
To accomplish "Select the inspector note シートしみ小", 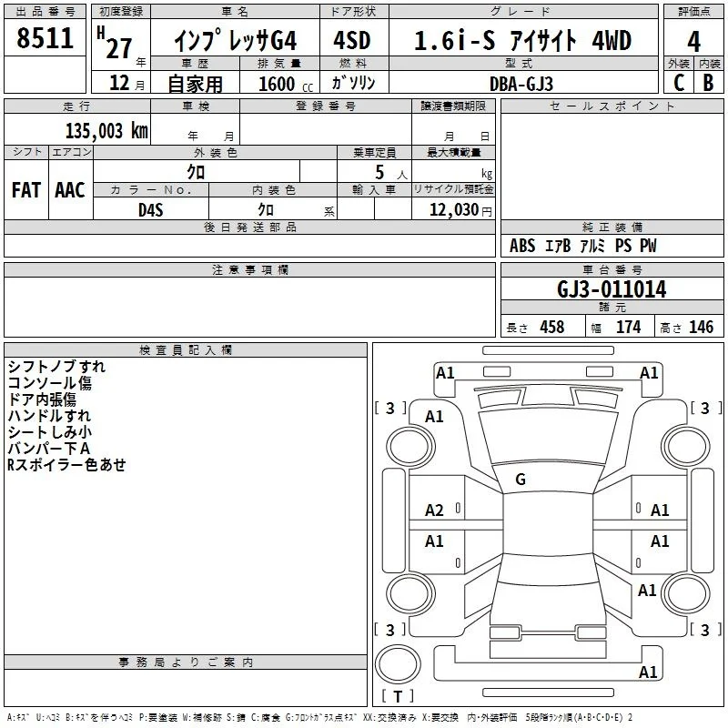I will pyautogui.click(x=50, y=431).
